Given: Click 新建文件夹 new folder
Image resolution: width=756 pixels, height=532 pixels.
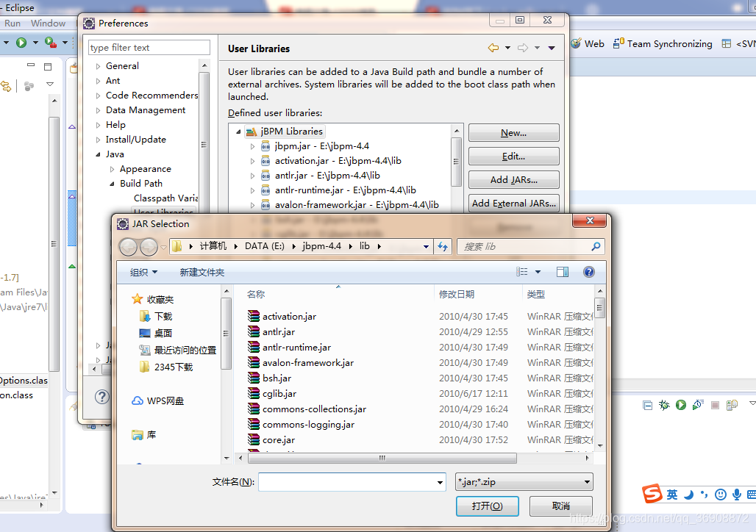Looking at the screenshot, I should coord(202,273).
